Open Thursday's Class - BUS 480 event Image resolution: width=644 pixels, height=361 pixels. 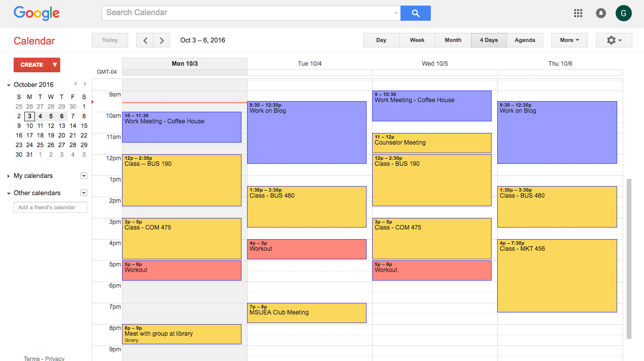[557, 207]
